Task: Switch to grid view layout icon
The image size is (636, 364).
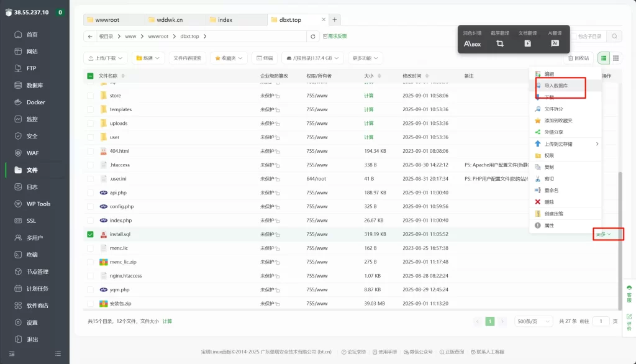Action: coord(616,58)
